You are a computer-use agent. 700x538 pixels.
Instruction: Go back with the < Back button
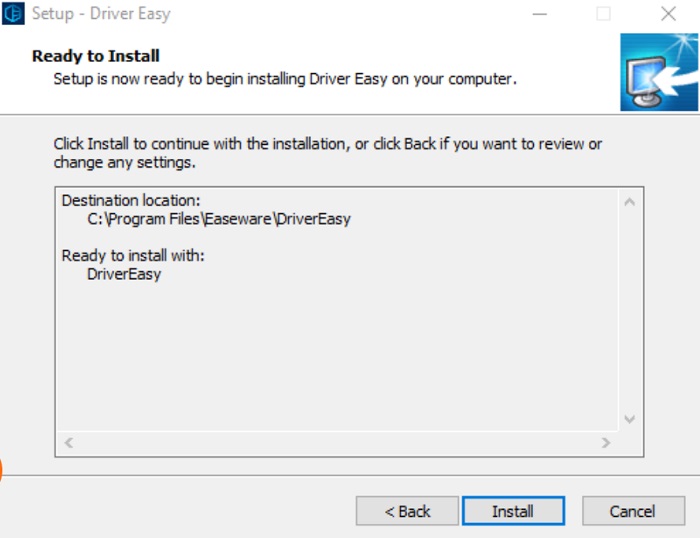coord(407,511)
